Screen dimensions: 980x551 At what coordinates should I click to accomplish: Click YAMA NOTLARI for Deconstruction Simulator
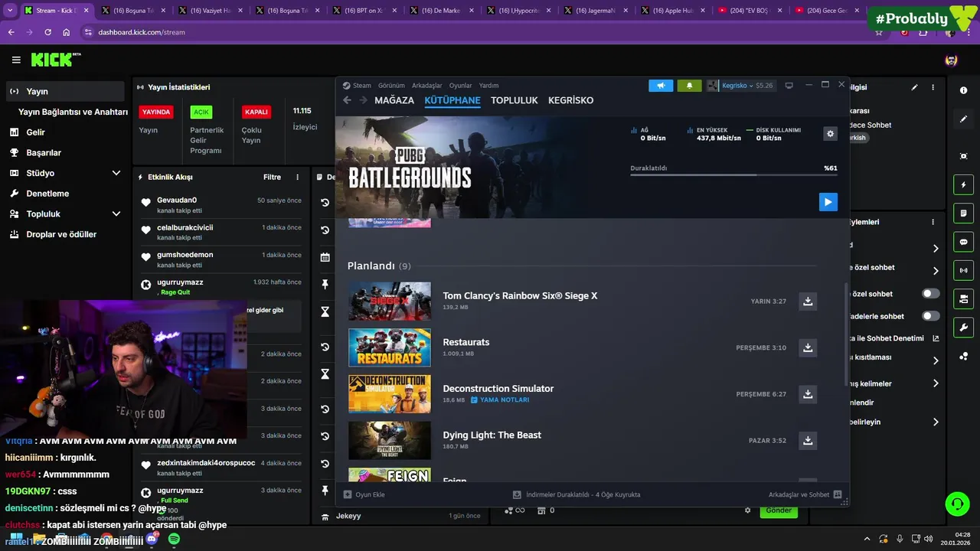(499, 399)
